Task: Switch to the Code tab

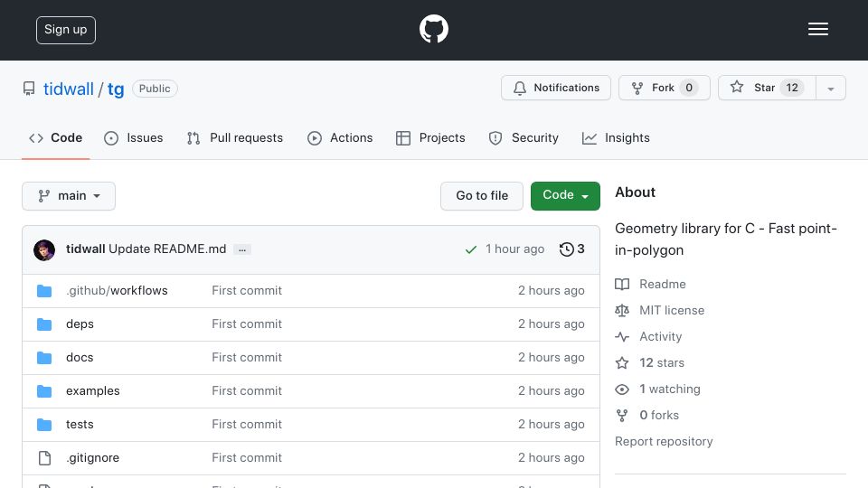Action: pyautogui.click(x=56, y=137)
